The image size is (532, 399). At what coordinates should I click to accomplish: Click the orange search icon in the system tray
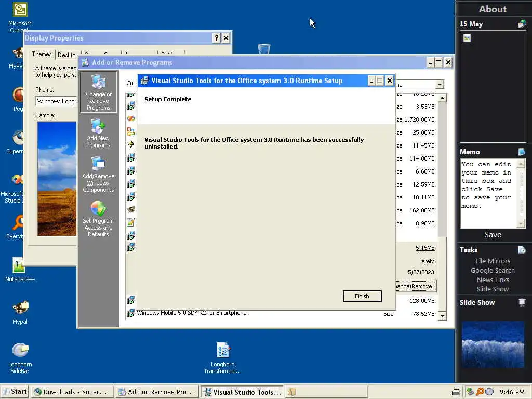(x=480, y=392)
